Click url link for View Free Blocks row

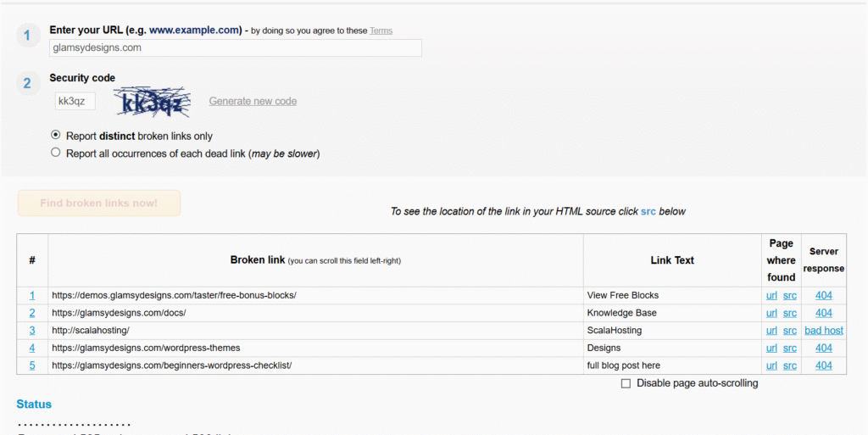771,295
